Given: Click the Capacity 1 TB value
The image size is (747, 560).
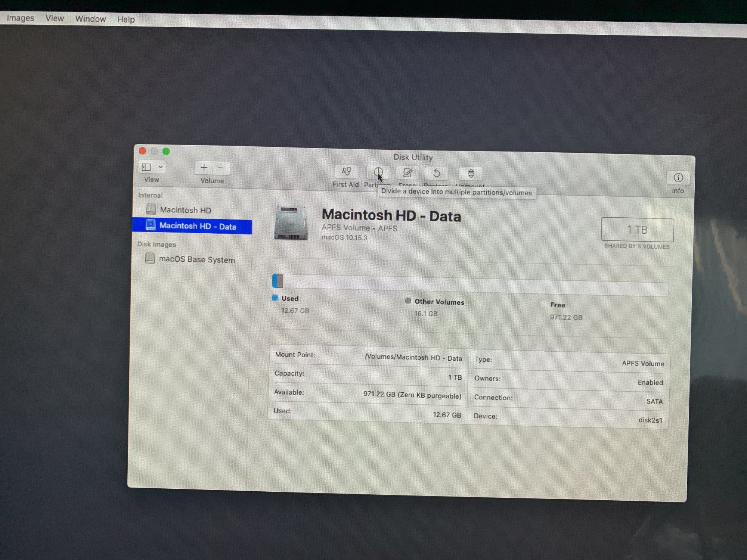Looking at the screenshot, I should (x=455, y=377).
